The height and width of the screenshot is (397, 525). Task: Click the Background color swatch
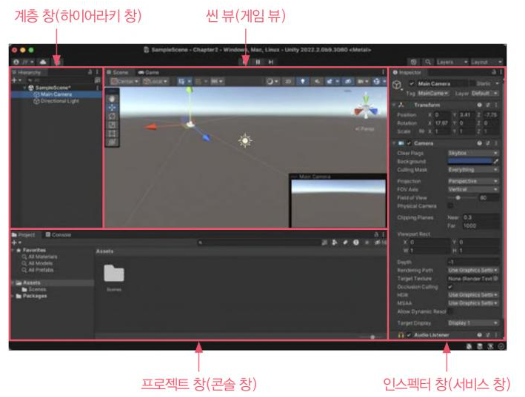[470, 161]
